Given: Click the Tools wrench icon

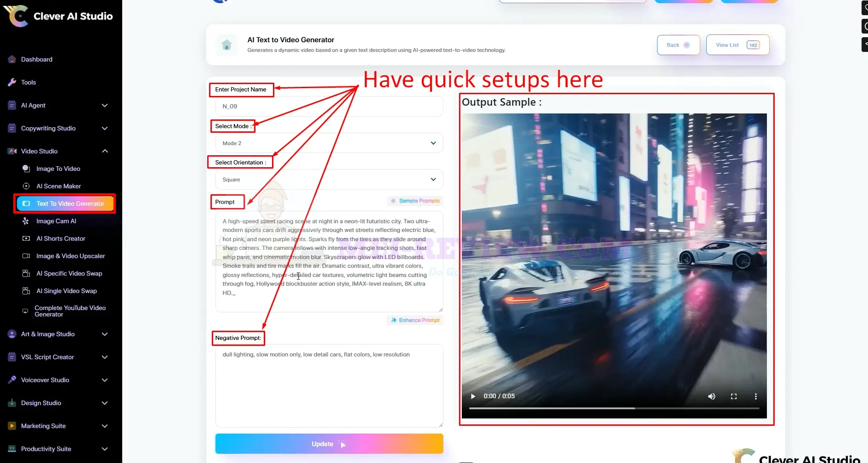Looking at the screenshot, I should (x=12, y=82).
